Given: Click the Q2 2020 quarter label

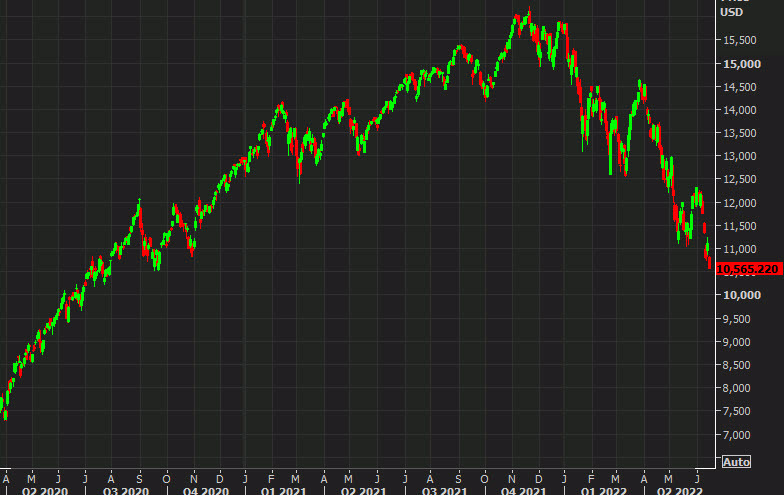Looking at the screenshot, I should 44,490.
